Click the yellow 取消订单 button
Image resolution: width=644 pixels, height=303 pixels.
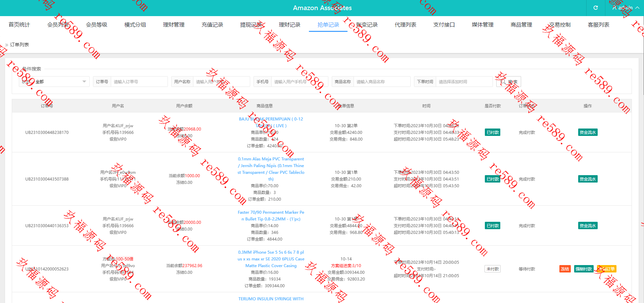tap(606, 269)
